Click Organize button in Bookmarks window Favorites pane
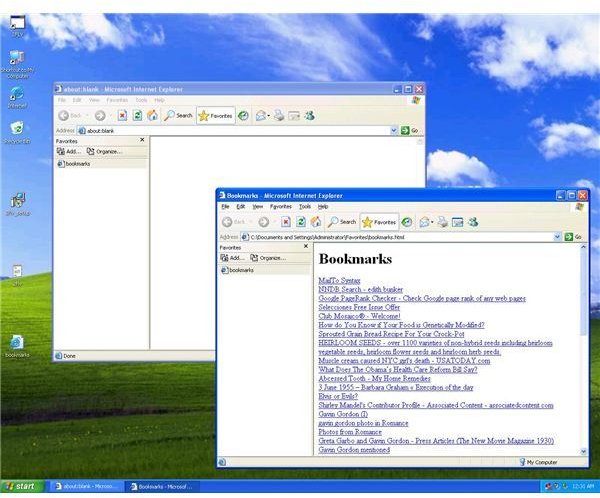The width and height of the screenshot is (600, 498). pos(268,258)
